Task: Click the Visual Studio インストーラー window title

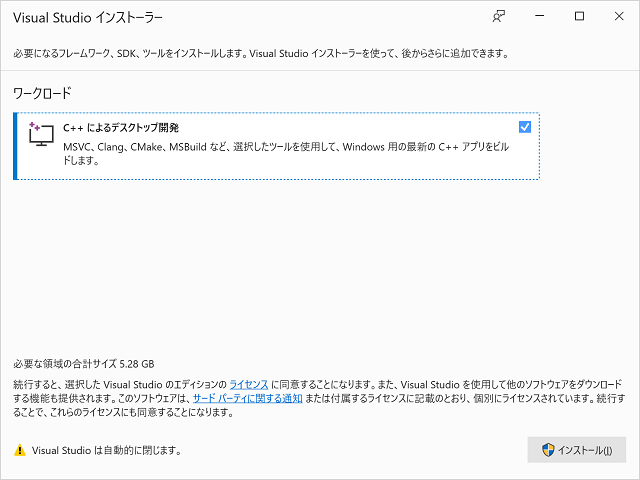Action: [88, 18]
